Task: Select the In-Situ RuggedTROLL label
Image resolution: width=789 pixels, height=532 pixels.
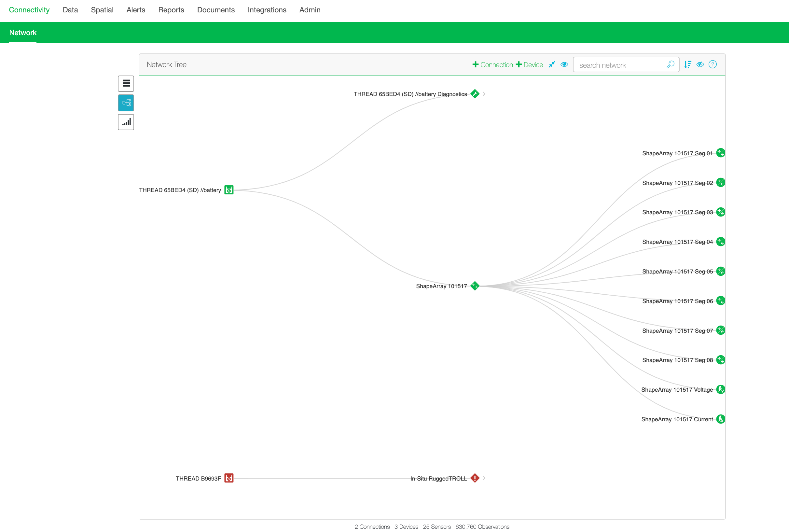Action: 438,478
